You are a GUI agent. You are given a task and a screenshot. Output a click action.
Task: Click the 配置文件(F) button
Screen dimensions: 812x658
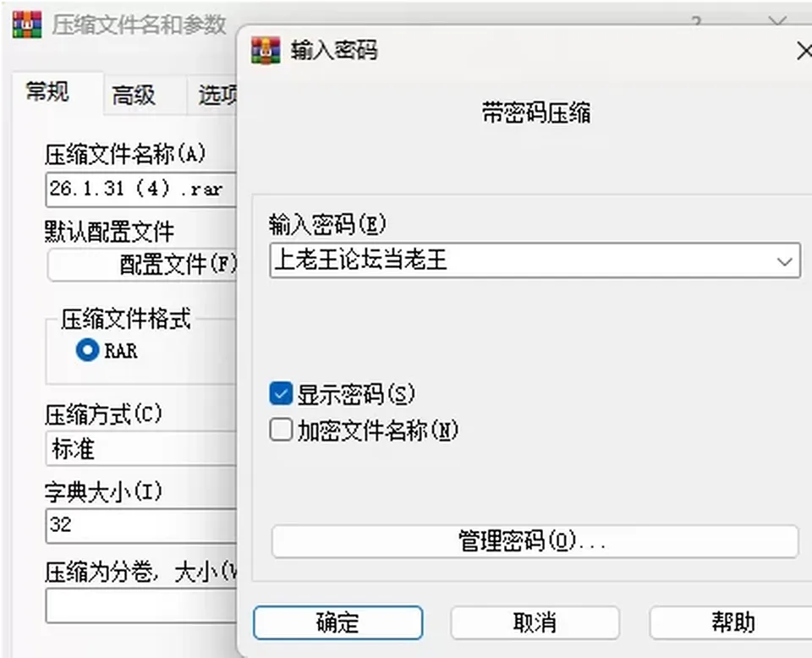[142, 265]
